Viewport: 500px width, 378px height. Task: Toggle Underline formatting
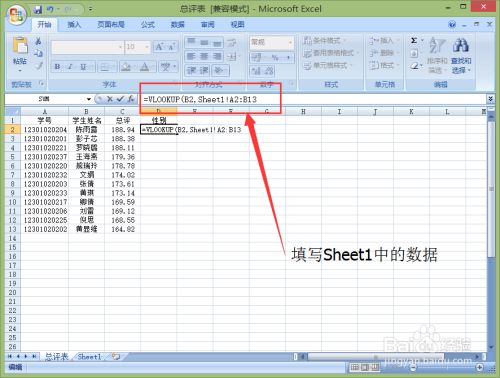(83, 67)
